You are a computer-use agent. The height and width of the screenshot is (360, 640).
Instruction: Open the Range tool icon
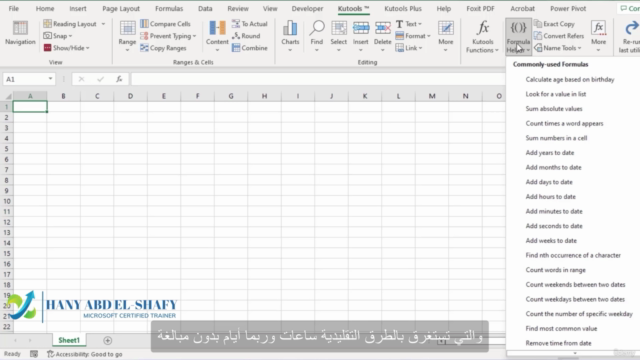coord(127,28)
